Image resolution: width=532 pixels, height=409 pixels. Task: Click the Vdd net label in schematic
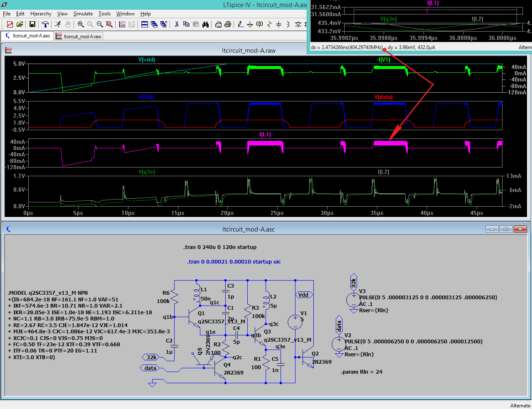(303, 295)
